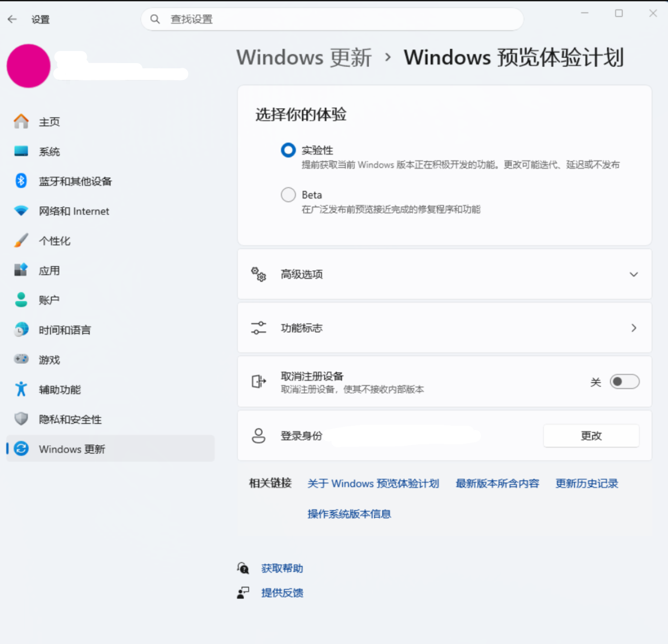
Task: Click the 主页 home icon
Action: 21,121
